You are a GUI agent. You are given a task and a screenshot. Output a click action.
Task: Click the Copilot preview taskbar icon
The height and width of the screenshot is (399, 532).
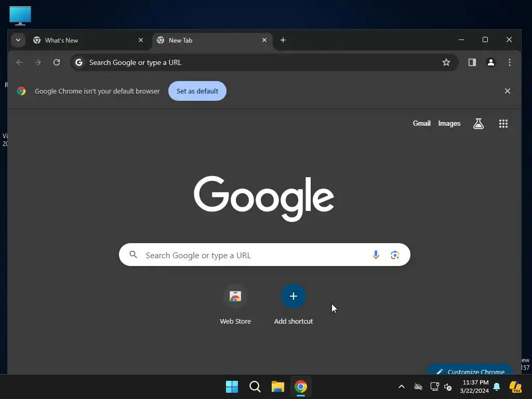(x=515, y=387)
